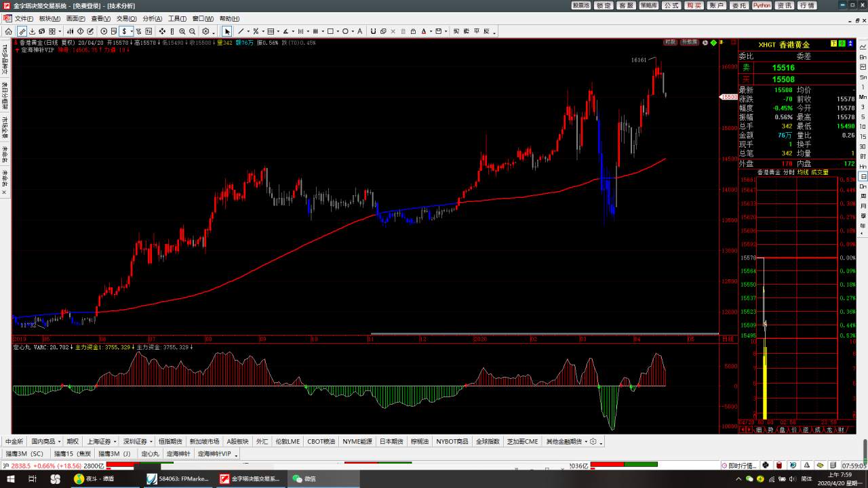Viewport: 868px width, 488px height.
Task: Click the home icon in the toolbar
Action: (8, 31)
